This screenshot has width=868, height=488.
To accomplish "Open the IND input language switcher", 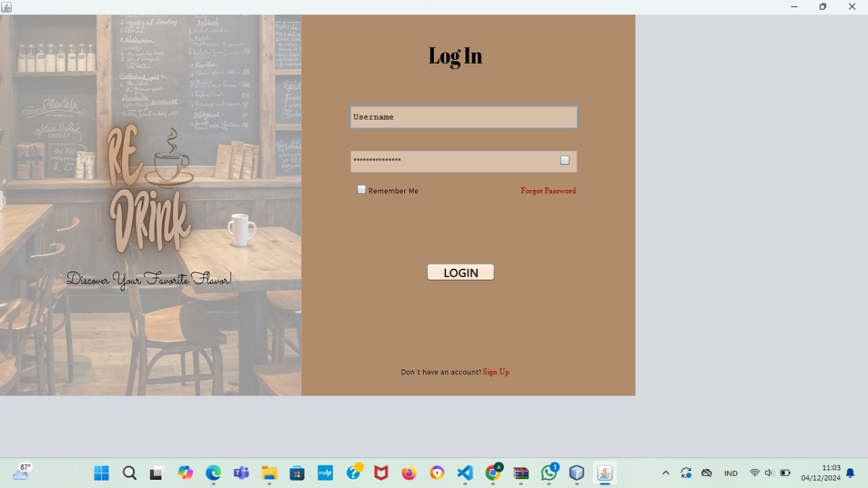I will (730, 473).
